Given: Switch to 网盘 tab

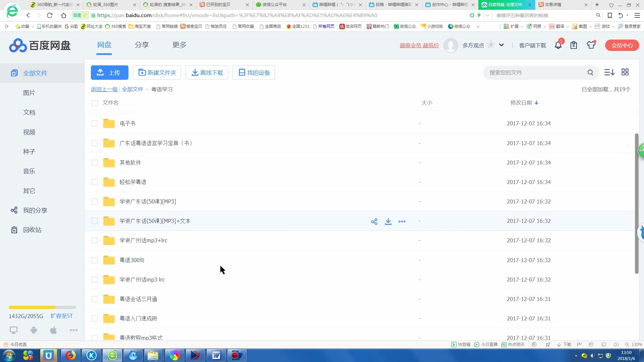Looking at the screenshot, I should click(x=104, y=45).
